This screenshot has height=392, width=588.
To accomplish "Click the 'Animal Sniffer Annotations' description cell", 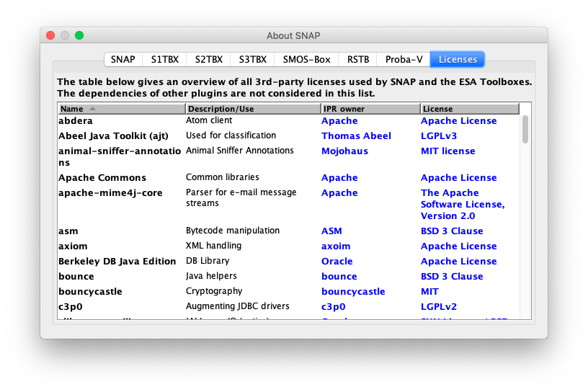I will (x=240, y=151).
